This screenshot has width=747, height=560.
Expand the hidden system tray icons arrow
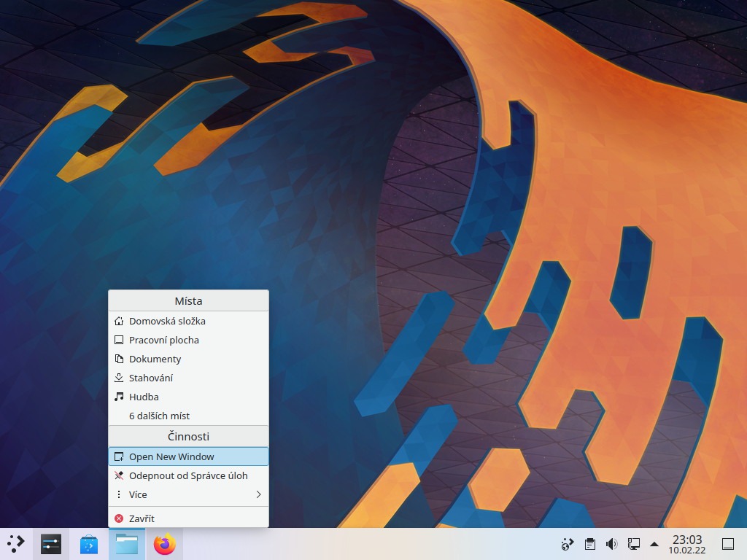click(x=654, y=544)
